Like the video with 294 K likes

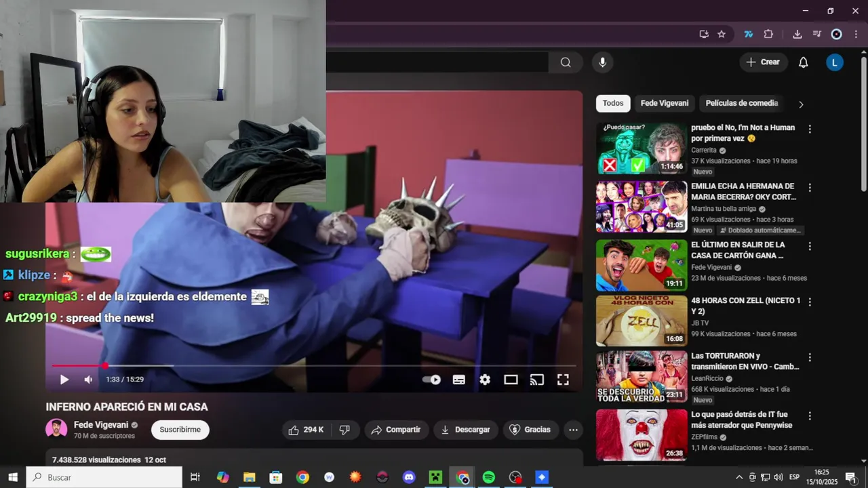307,430
